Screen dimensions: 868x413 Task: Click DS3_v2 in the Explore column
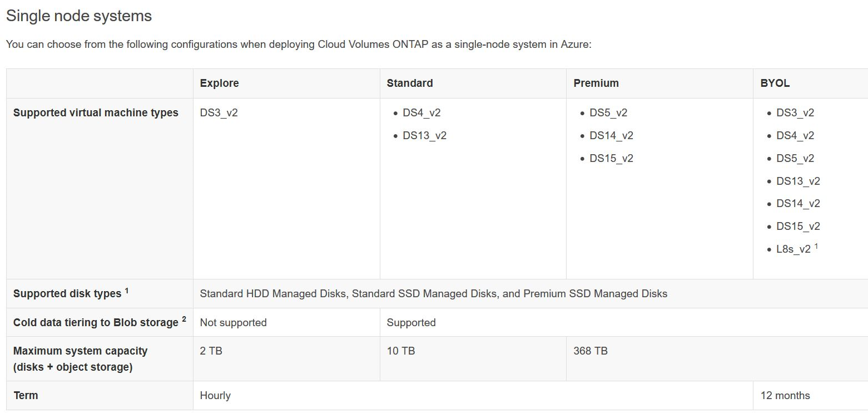click(219, 113)
